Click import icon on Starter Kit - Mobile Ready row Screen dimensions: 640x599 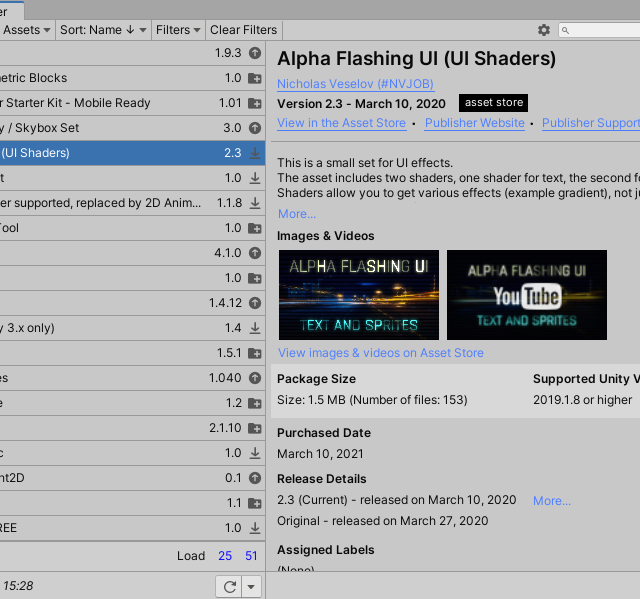255,103
